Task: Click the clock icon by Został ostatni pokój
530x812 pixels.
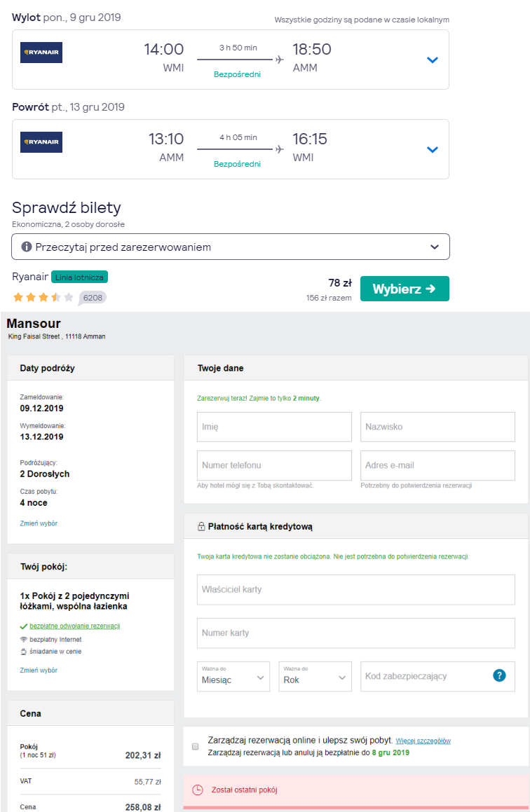Action: coord(198,790)
